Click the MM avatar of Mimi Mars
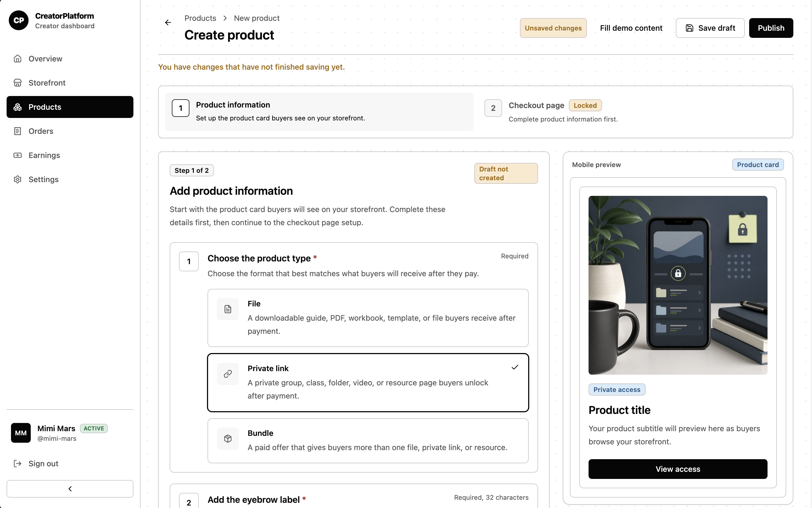 [21, 433]
